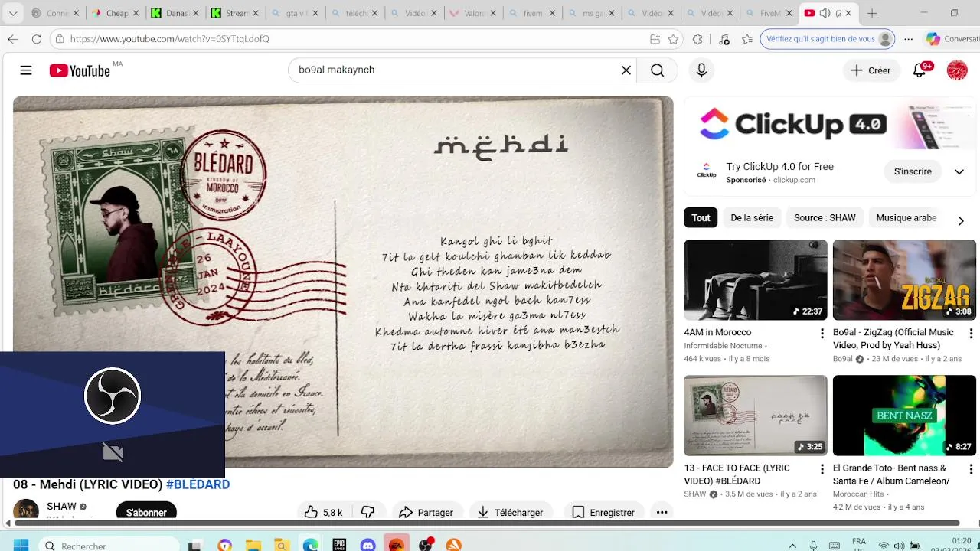
Task: Click S'inscrire on the ClickUp ad
Action: (913, 172)
